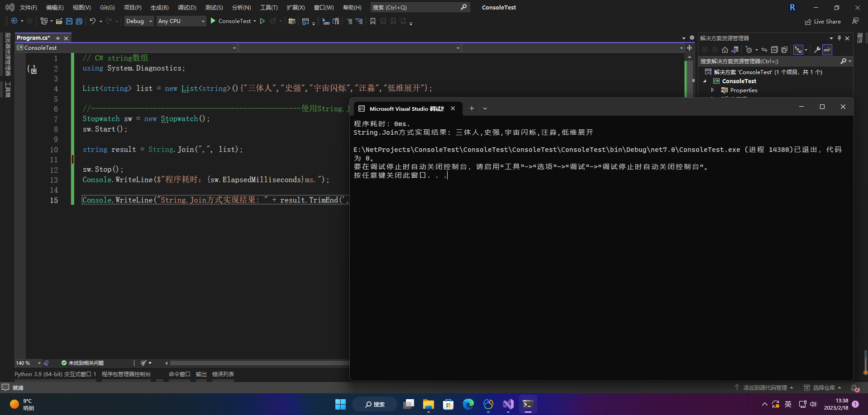
Task: Click the Navigate Backward arrow in the toolbar
Action: [14, 21]
